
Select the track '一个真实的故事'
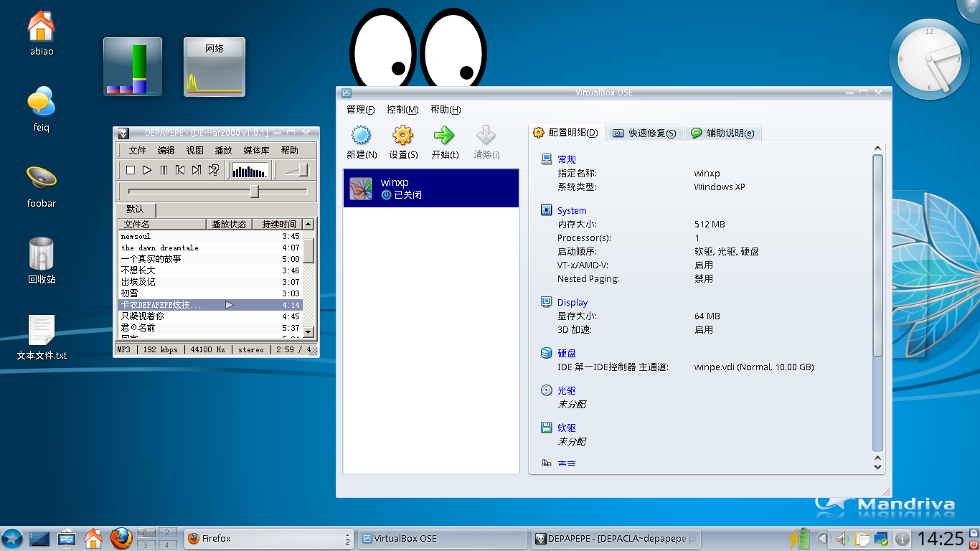[210, 259]
